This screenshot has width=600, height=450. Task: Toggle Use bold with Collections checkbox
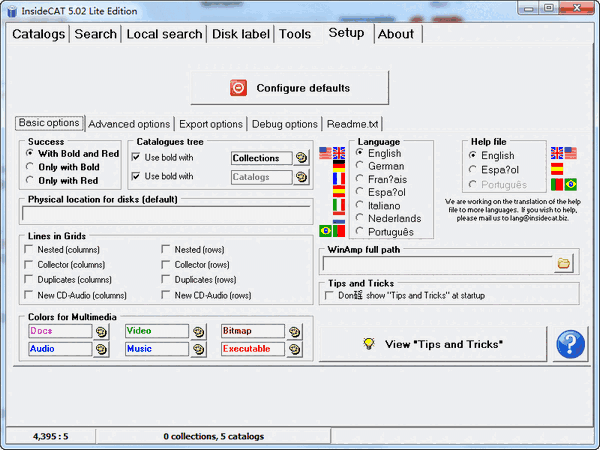(136, 157)
